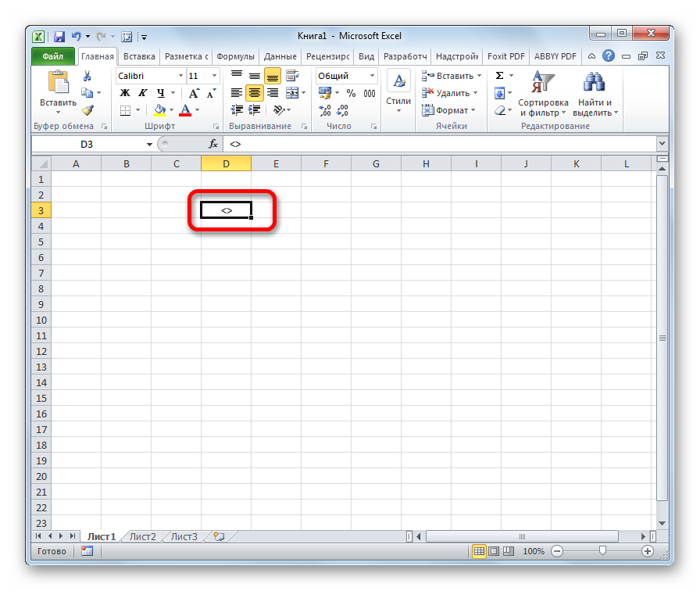Open the Лист2 sheet tab

[x=143, y=537]
